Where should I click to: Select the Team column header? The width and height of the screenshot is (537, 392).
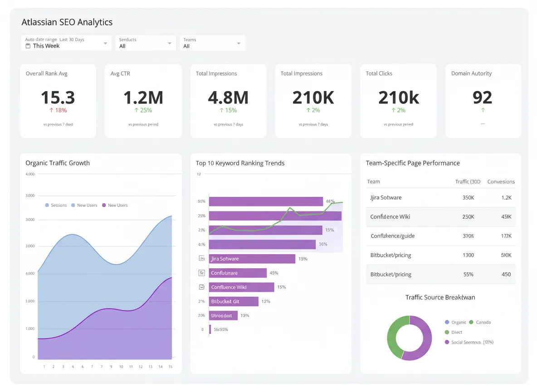(x=373, y=181)
